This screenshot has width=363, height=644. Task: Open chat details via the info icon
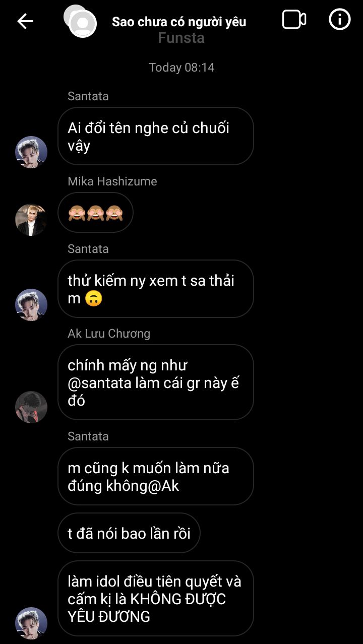339,20
